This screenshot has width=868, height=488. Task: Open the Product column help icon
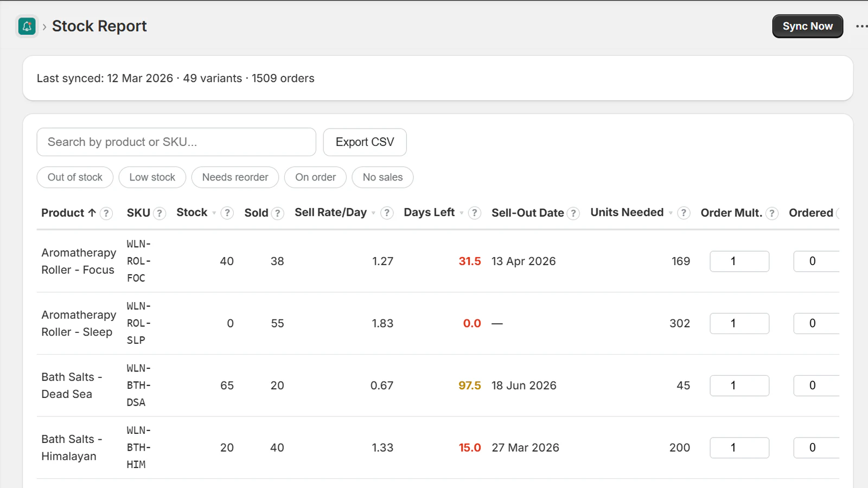[x=107, y=213]
